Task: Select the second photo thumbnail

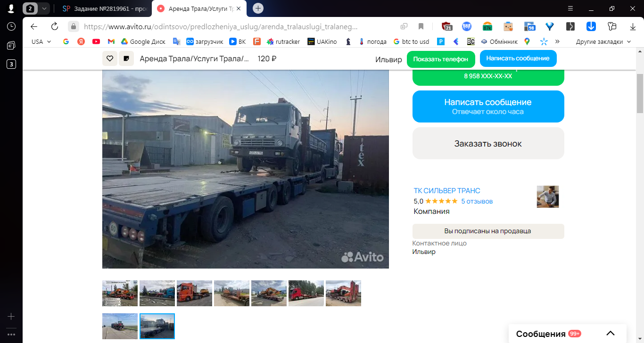Action: 157,293
